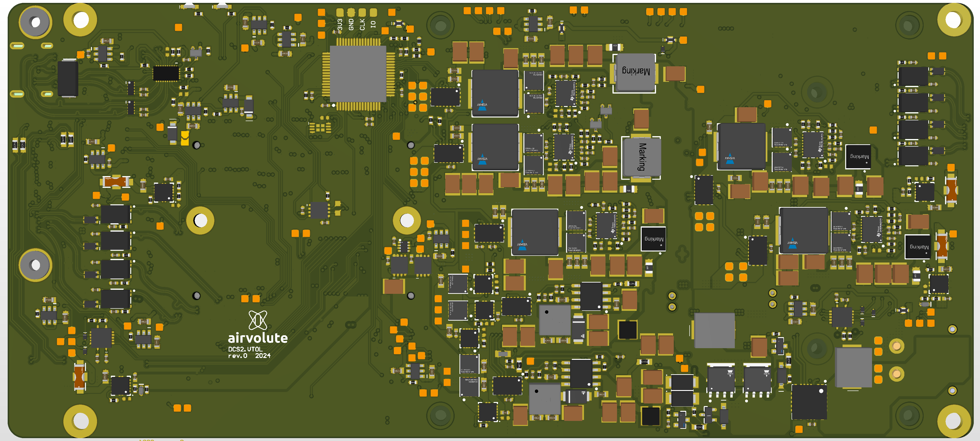Select the CLK debug pad label
Viewport: 980px width, 441px height.
362,24
